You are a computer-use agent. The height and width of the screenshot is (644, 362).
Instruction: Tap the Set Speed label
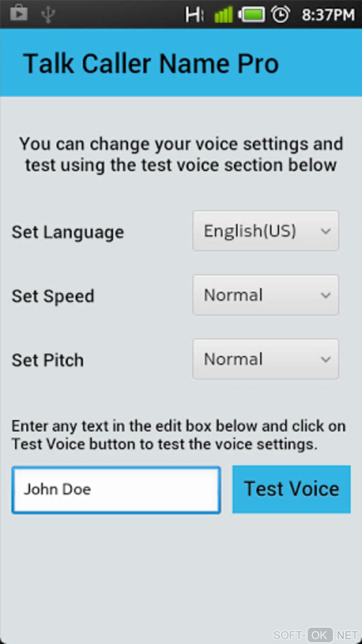click(53, 296)
